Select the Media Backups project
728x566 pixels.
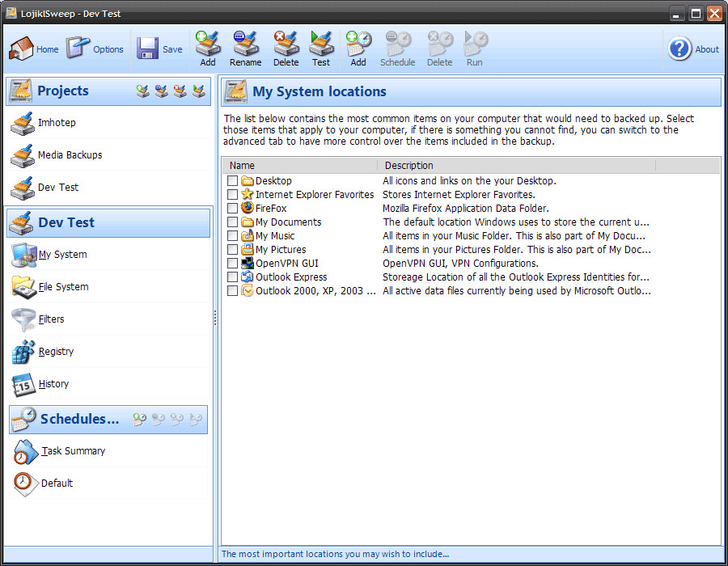click(108, 155)
